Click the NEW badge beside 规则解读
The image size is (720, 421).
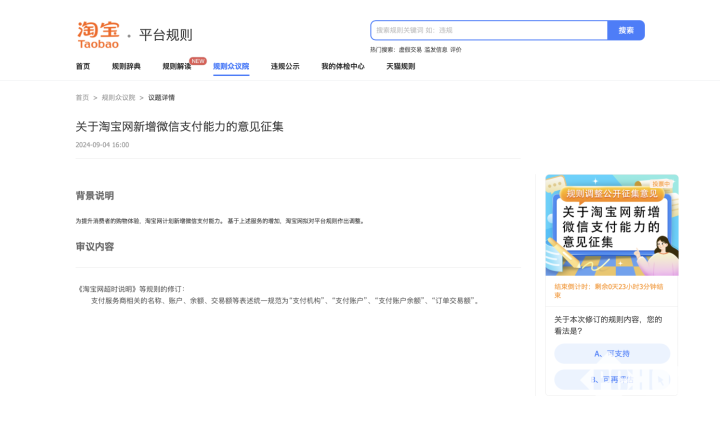pos(198,61)
